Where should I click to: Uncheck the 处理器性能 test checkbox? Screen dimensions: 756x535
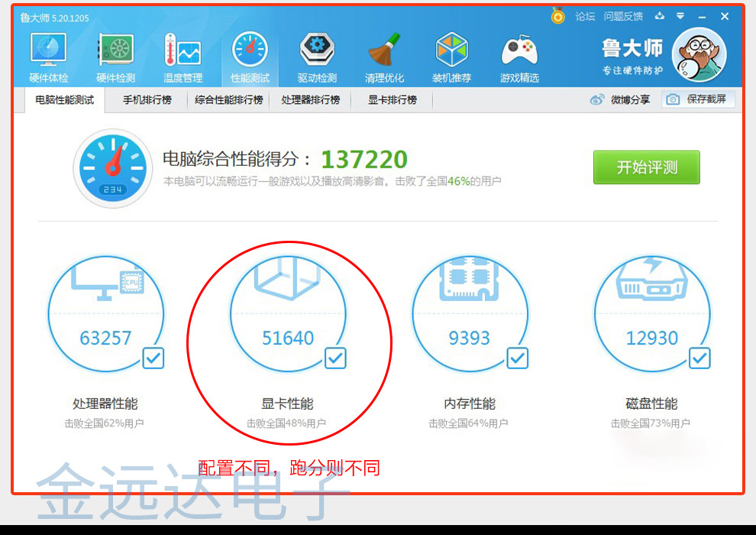153,358
